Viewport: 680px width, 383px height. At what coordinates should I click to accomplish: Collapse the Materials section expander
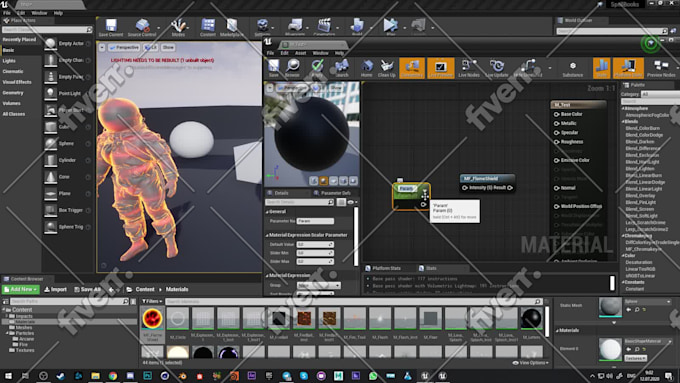tap(558, 331)
